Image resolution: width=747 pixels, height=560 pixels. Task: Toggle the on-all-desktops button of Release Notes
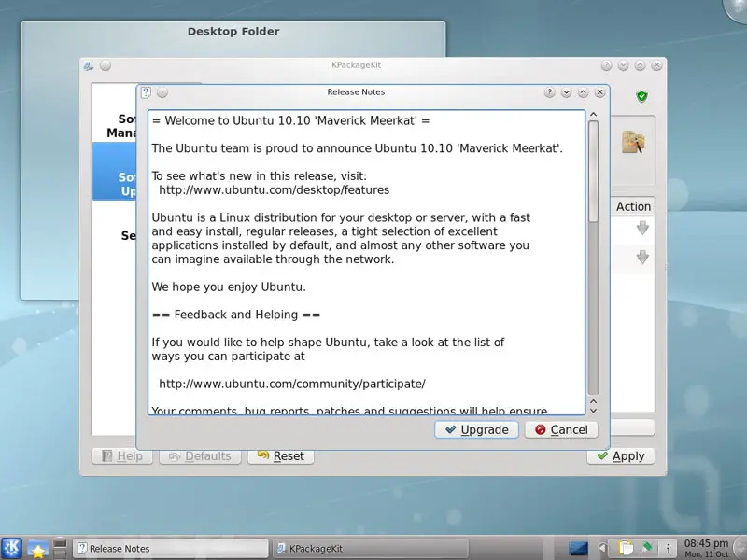(162, 92)
